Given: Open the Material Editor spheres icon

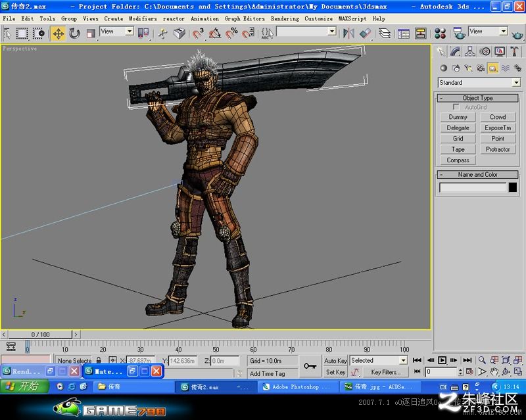Looking at the screenshot, I should (440, 34).
